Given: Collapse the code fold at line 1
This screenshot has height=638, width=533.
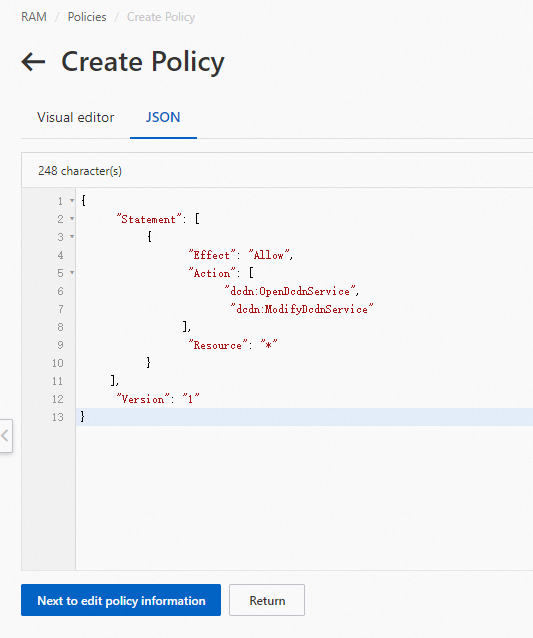Looking at the screenshot, I should (72, 201).
